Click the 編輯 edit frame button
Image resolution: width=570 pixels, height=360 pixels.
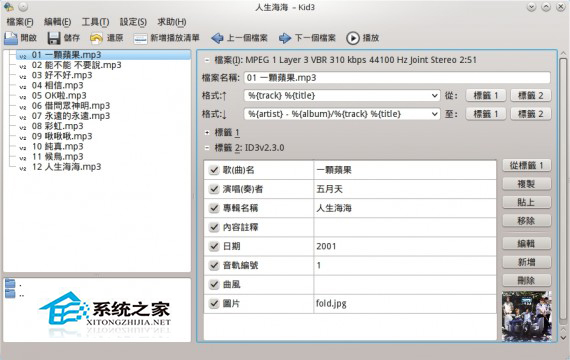[526, 244]
